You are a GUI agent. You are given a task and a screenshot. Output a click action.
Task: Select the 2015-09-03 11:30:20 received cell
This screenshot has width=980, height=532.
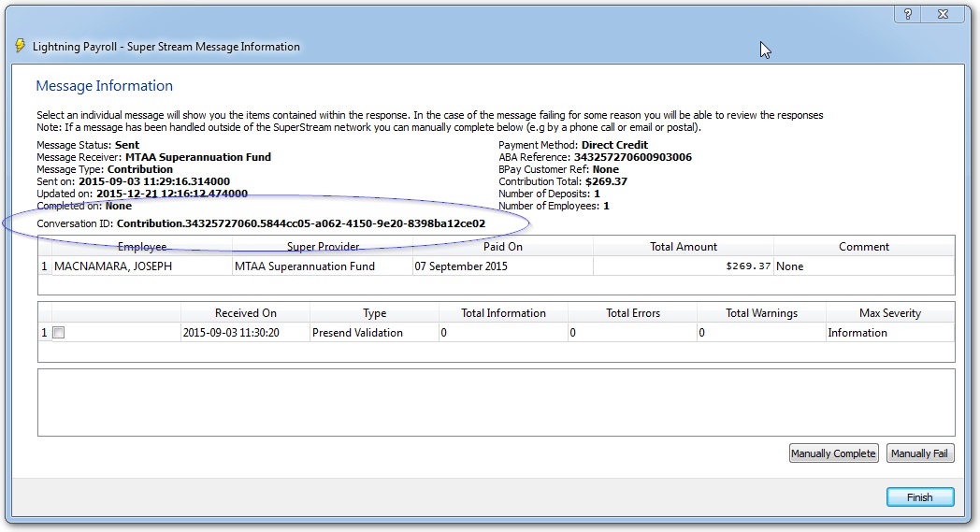(x=246, y=333)
